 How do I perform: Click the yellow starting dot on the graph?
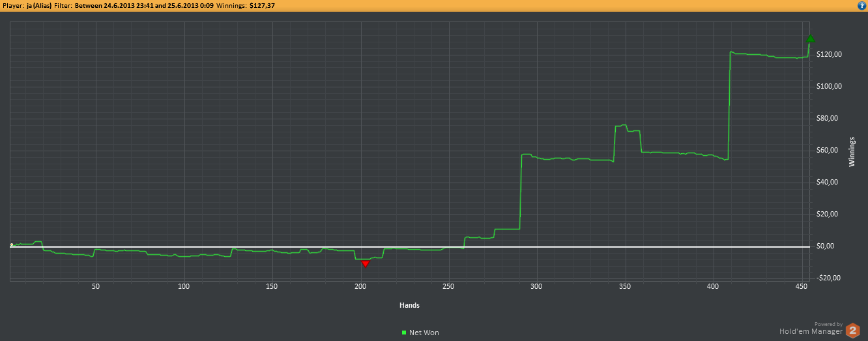pyautogui.click(x=12, y=245)
